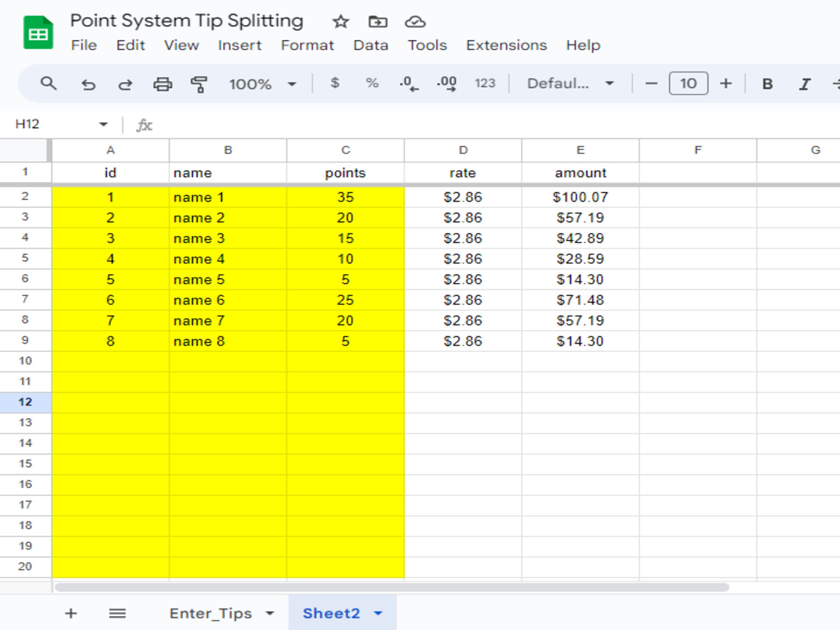Screen dimensions: 840x630
Task: Switch to the Enter_Tips sheet tab
Action: point(211,613)
